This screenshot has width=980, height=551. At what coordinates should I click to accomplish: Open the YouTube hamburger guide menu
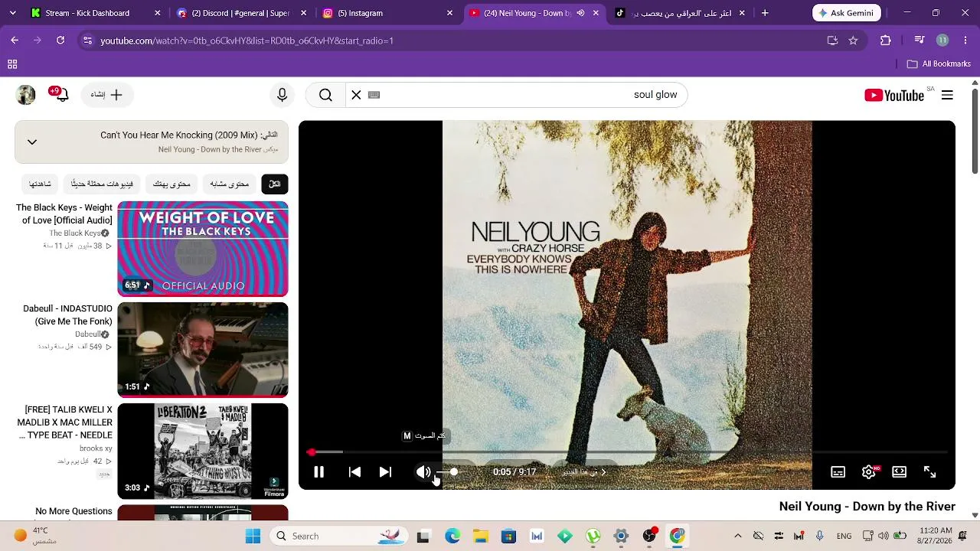(x=947, y=95)
